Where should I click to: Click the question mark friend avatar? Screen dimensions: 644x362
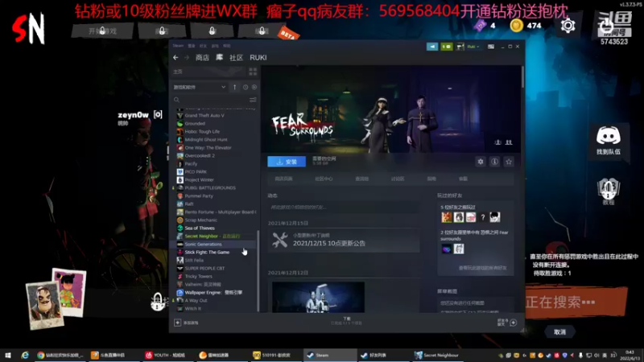(x=483, y=217)
